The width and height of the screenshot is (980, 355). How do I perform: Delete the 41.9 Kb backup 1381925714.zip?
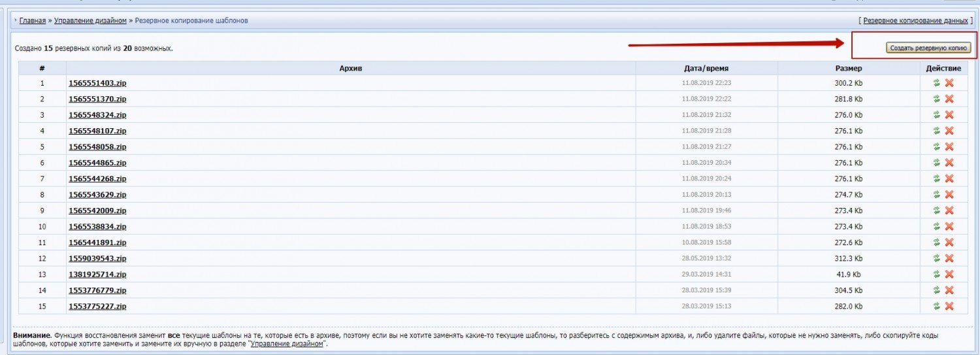click(x=949, y=275)
